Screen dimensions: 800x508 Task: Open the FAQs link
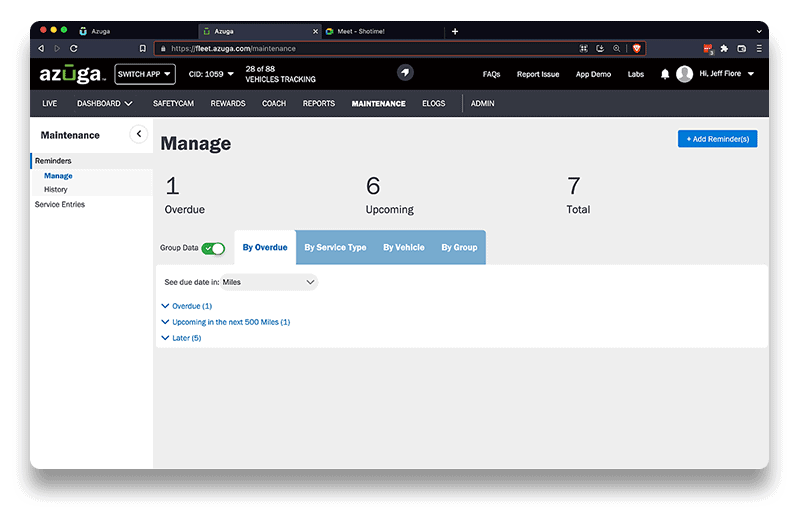click(491, 74)
